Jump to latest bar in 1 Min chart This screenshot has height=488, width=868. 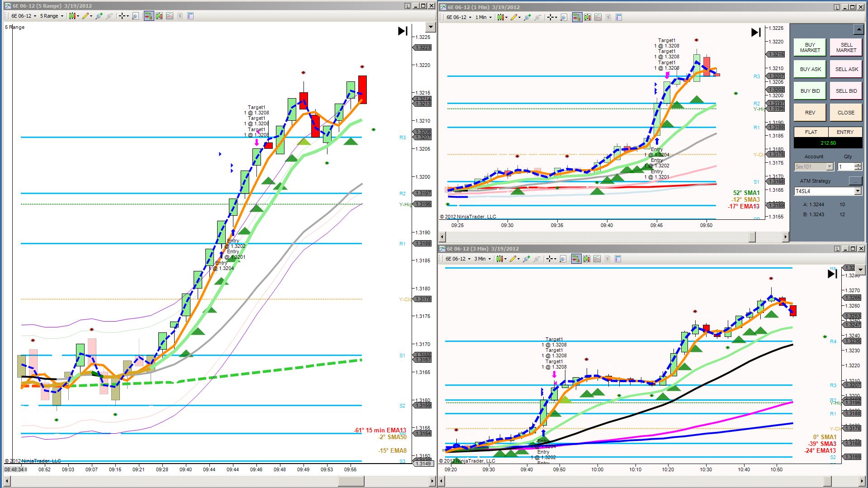pyautogui.click(x=756, y=32)
